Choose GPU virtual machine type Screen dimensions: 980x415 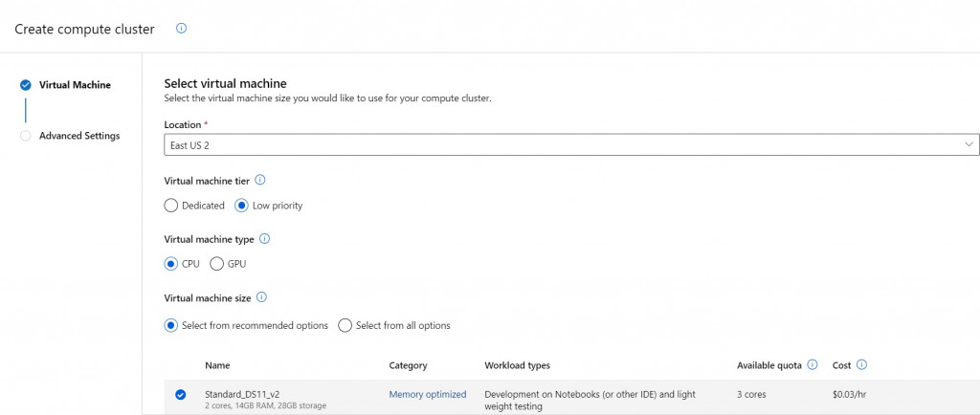[216, 264]
